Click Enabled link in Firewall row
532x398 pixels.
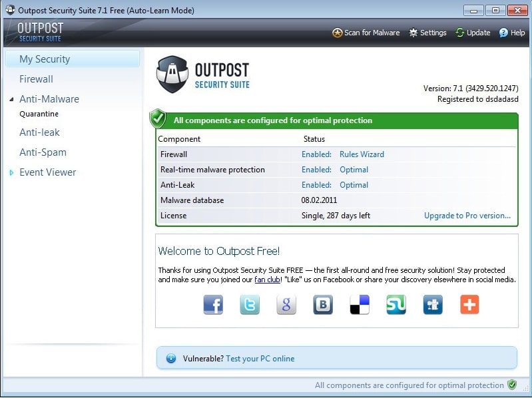point(316,154)
